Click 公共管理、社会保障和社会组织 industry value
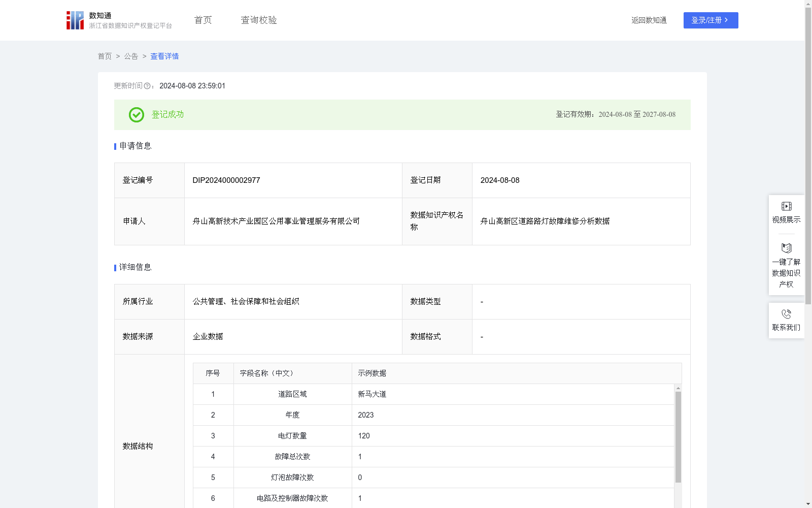This screenshot has width=812, height=508. point(246,302)
